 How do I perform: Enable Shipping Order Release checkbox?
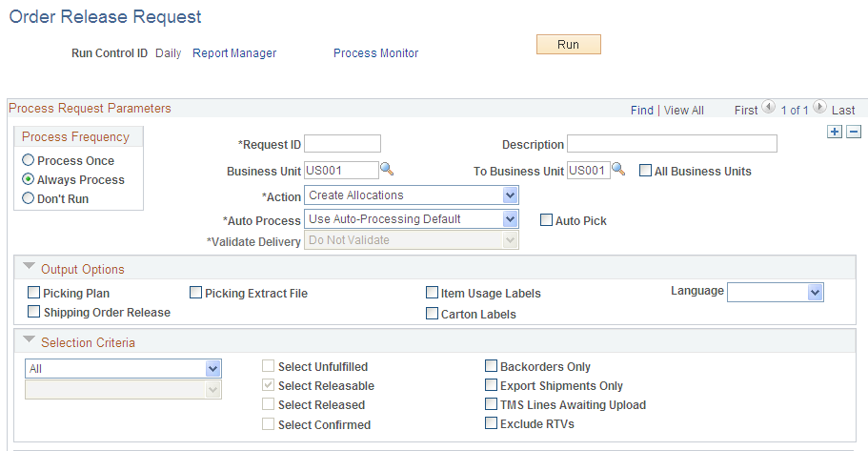point(33,312)
